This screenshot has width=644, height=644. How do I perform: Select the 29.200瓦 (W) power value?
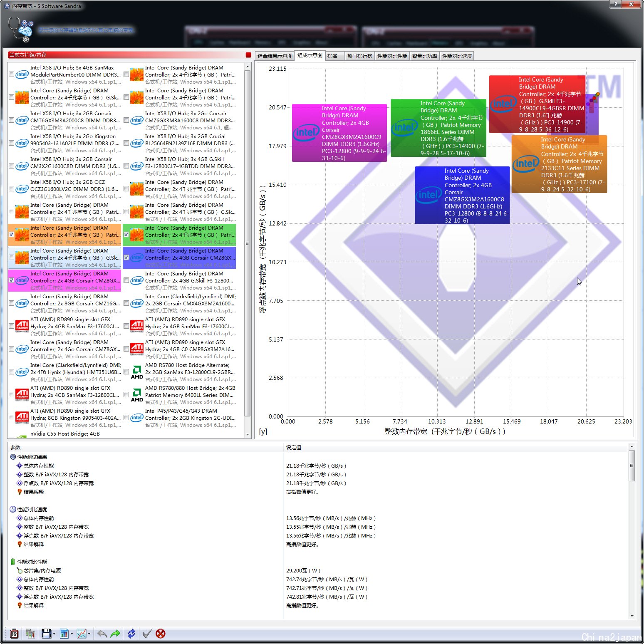tap(303, 570)
